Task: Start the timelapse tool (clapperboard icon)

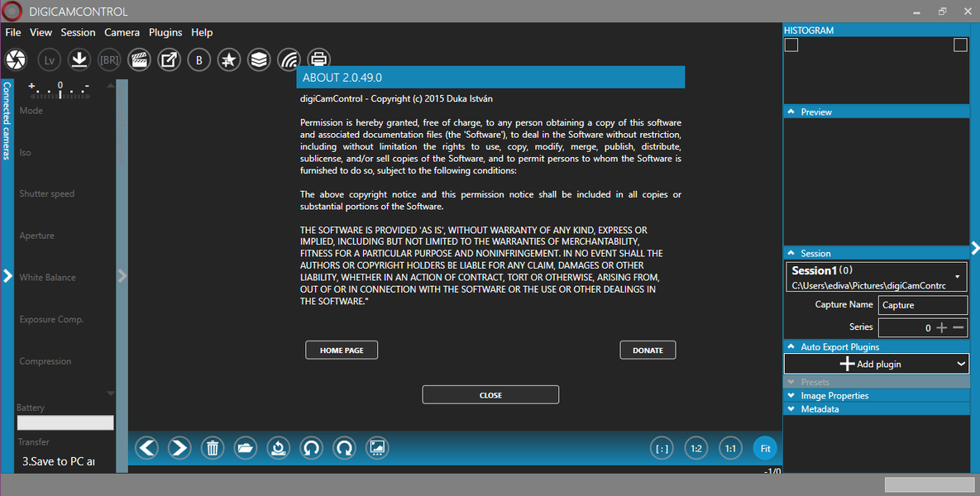Action: pyautogui.click(x=139, y=59)
